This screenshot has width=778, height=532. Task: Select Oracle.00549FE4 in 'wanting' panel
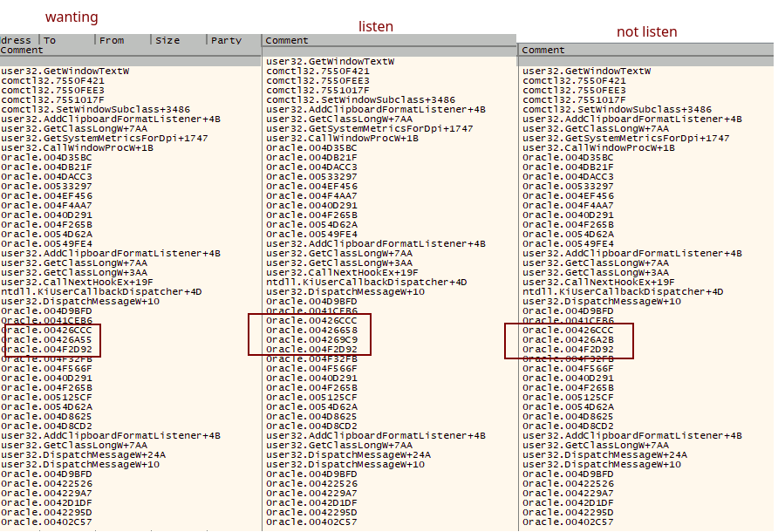(46, 243)
